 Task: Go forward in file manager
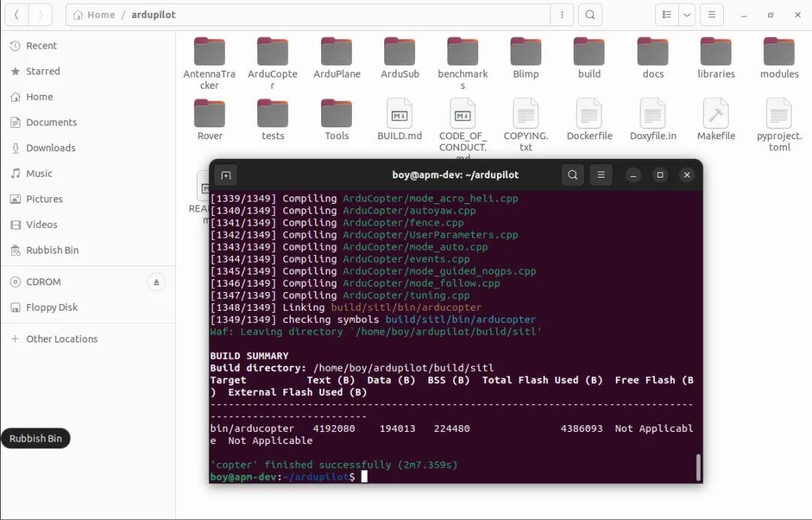41,14
